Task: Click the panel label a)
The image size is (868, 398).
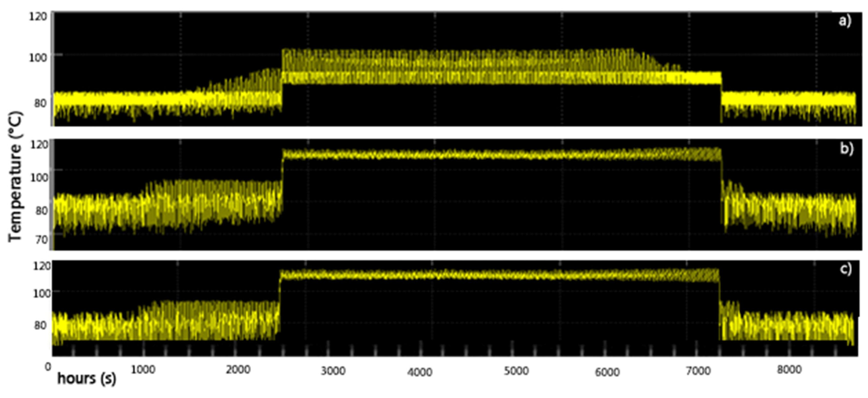Action: [x=845, y=21]
